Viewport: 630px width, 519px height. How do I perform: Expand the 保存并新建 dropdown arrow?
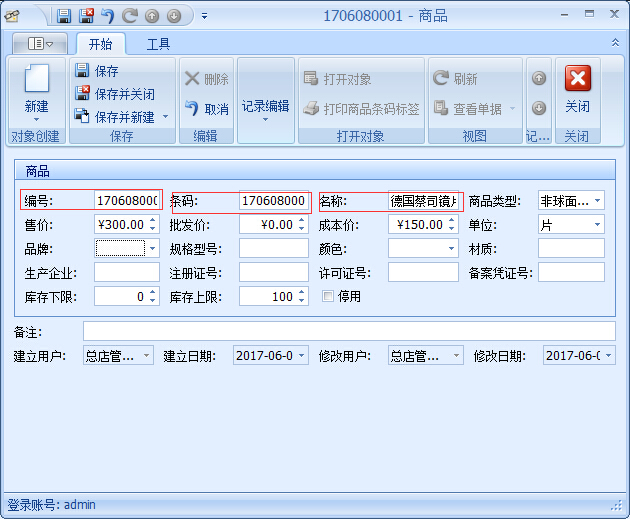tap(166, 117)
